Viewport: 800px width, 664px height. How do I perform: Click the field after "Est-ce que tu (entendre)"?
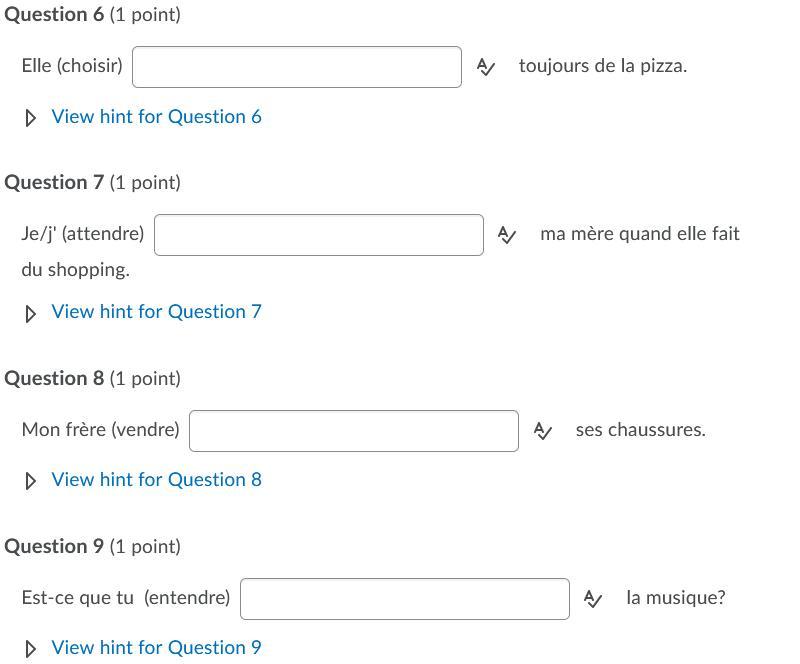[405, 599]
